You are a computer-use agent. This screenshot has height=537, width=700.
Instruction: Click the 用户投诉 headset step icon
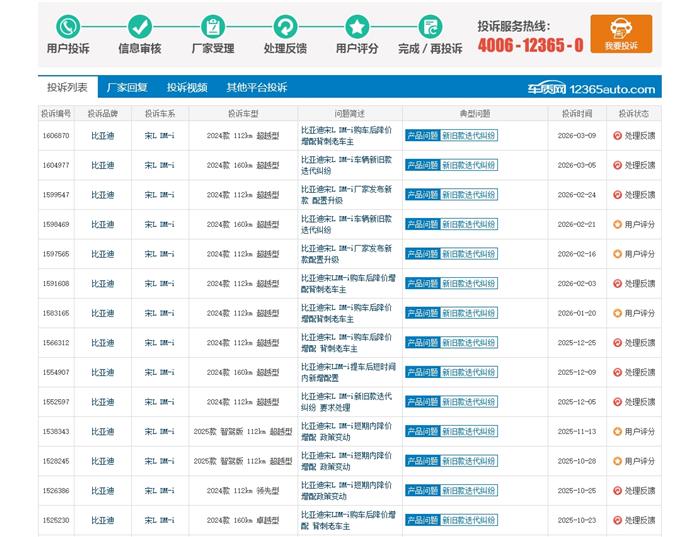(67, 26)
